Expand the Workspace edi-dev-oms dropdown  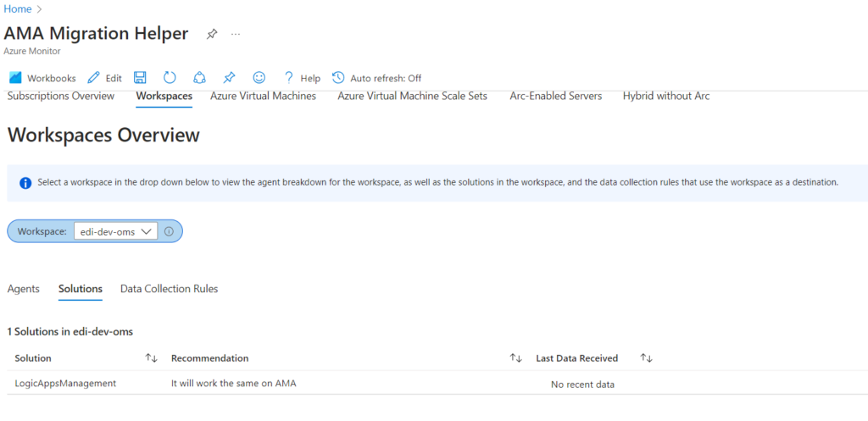[115, 232]
